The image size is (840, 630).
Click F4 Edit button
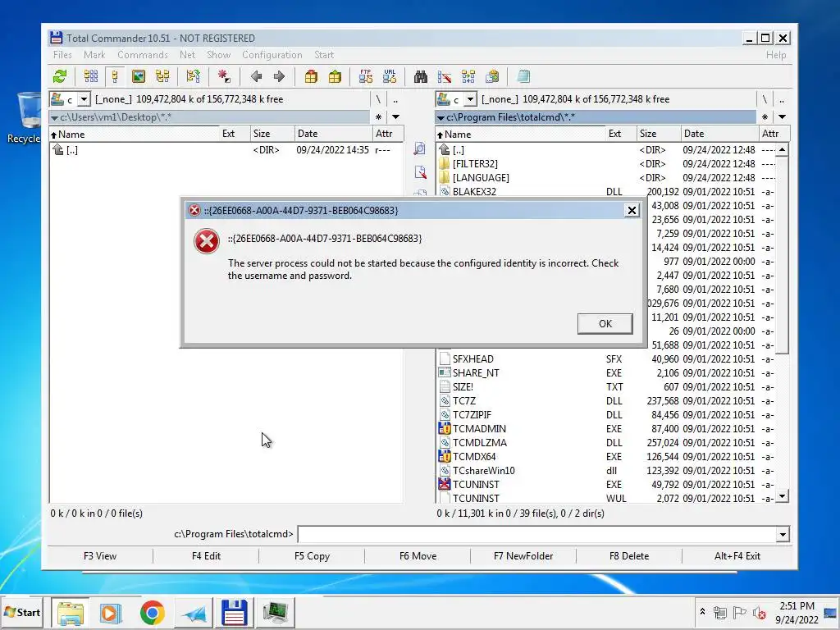(x=206, y=556)
